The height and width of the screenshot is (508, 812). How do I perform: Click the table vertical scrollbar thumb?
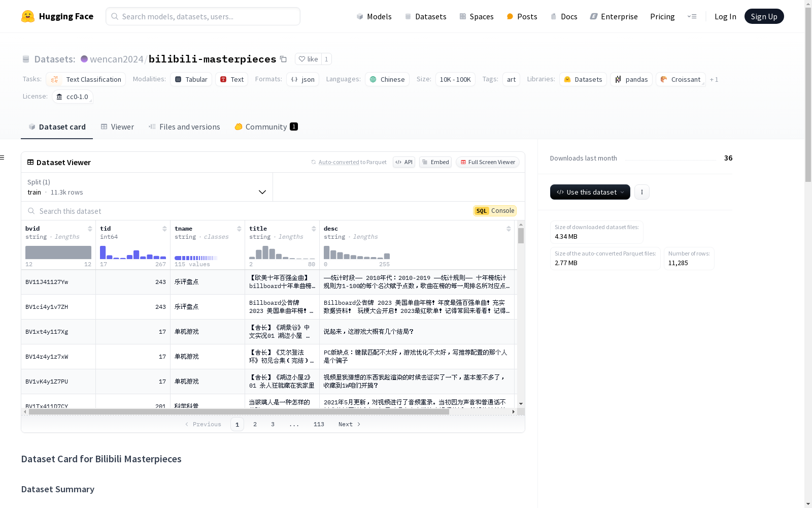click(521, 236)
